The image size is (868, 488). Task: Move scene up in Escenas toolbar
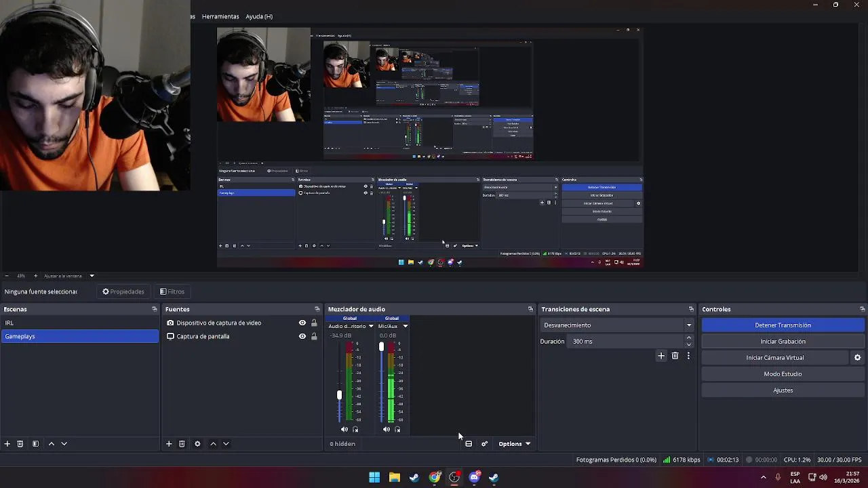(51, 444)
